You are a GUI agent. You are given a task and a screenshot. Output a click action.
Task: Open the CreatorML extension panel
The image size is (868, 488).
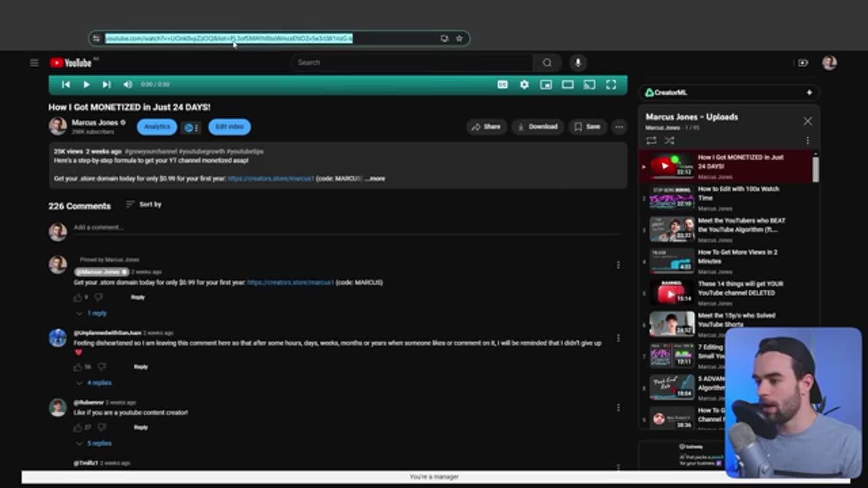(x=728, y=93)
